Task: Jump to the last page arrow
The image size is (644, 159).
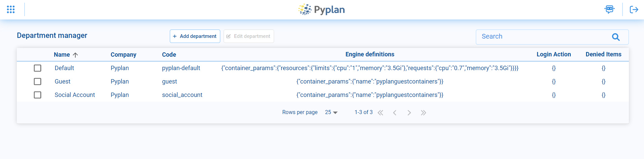Action: 423,113
